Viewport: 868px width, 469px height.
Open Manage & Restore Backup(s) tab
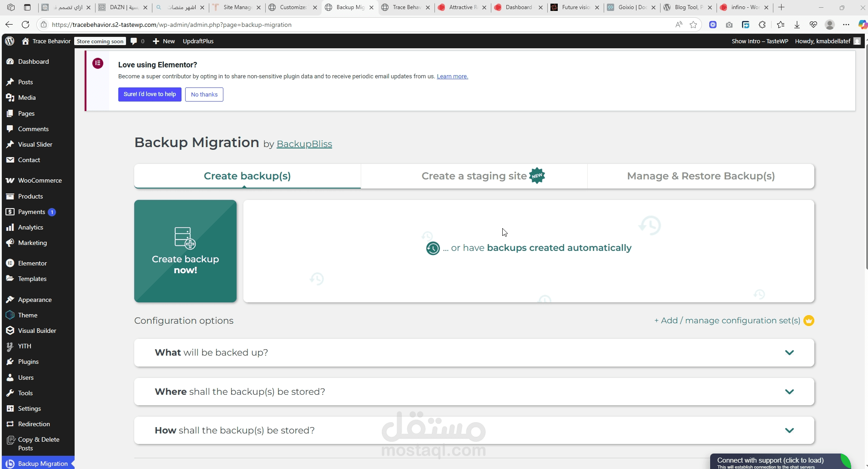point(701,176)
